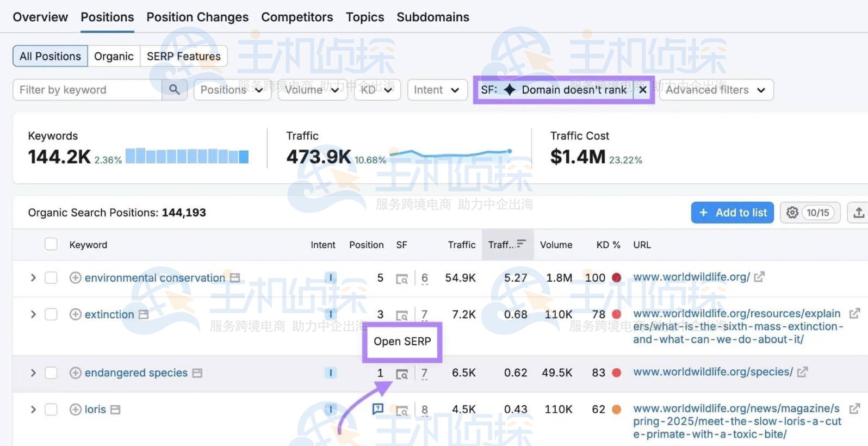Viewport: 868px width, 446px height.
Task: Click informational intent badge for endangered species
Action: [331, 373]
